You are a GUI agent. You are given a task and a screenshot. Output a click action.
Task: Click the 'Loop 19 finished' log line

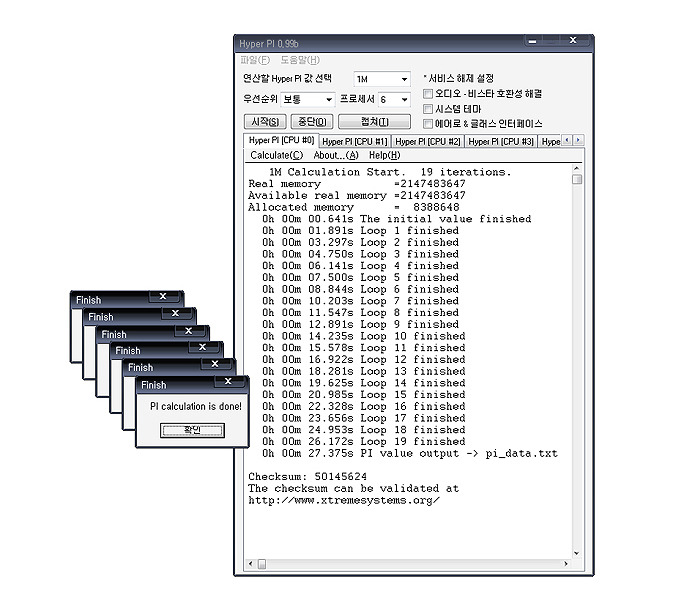point(364,441)
